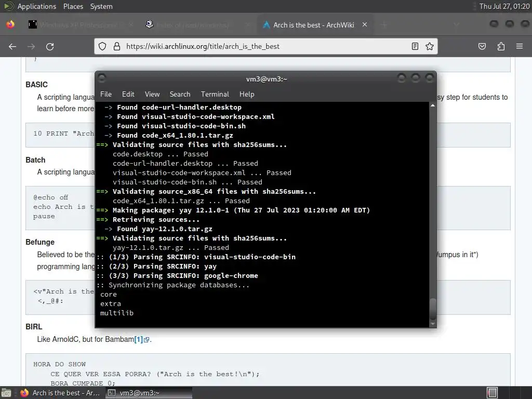Image resolution: width=532 pixels, height=399 pixels.
Task: Click terminal line 'Synchronizing package databases...'
Action: coord(173,285)
